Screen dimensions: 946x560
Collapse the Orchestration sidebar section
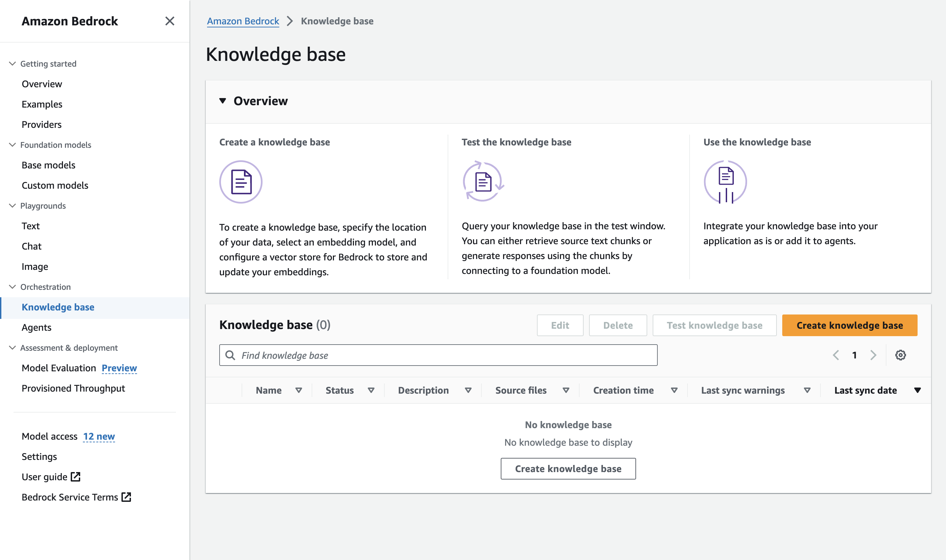point(13,287)
